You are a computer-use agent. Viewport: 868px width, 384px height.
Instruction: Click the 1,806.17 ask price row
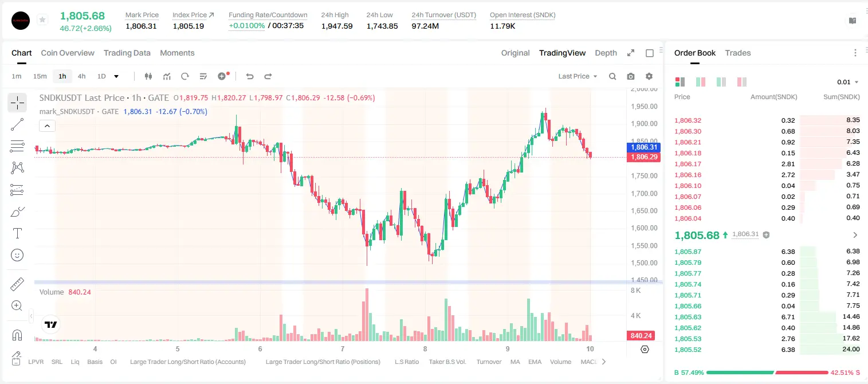767,164
